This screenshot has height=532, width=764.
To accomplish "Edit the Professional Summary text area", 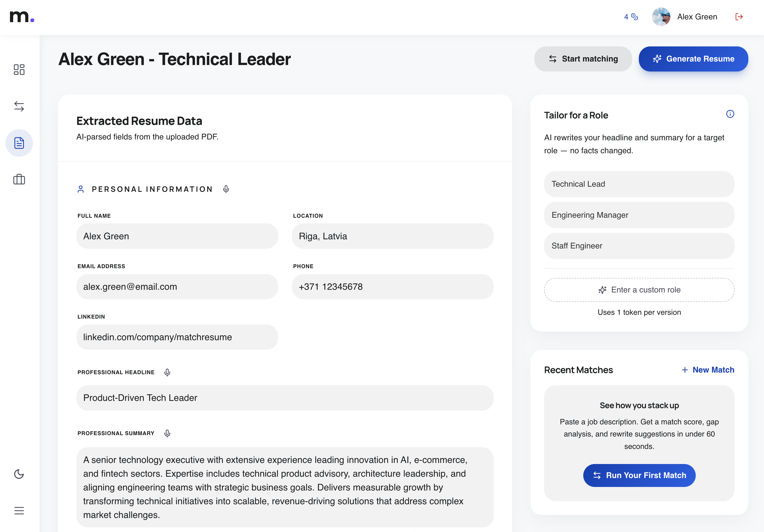I will [285, 487].
